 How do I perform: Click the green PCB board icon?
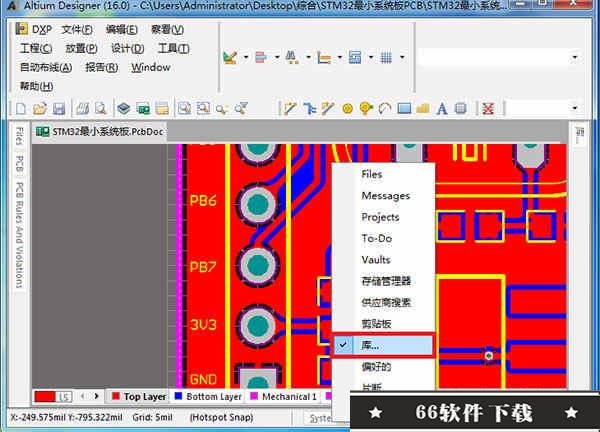pyautogui.click(x=143, y=109)
